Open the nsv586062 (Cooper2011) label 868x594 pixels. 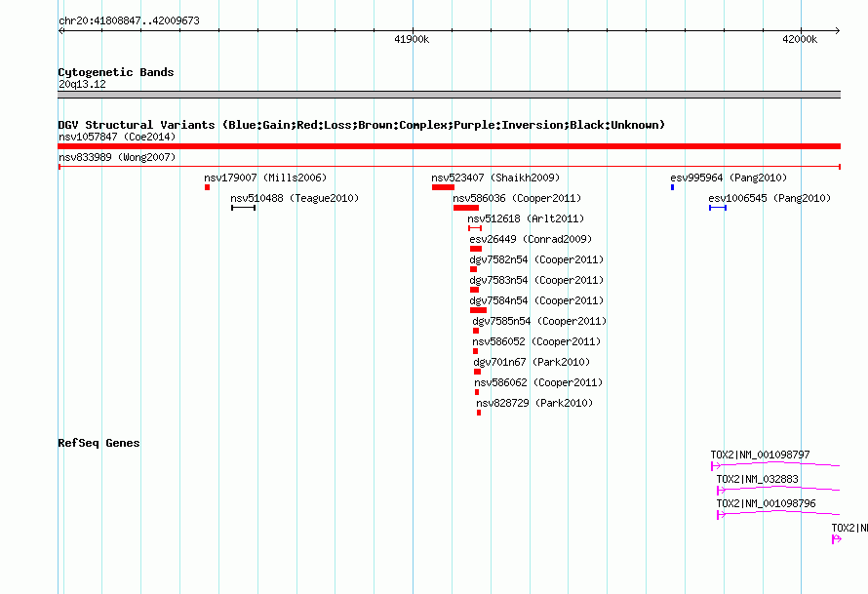tap(538, 382)
